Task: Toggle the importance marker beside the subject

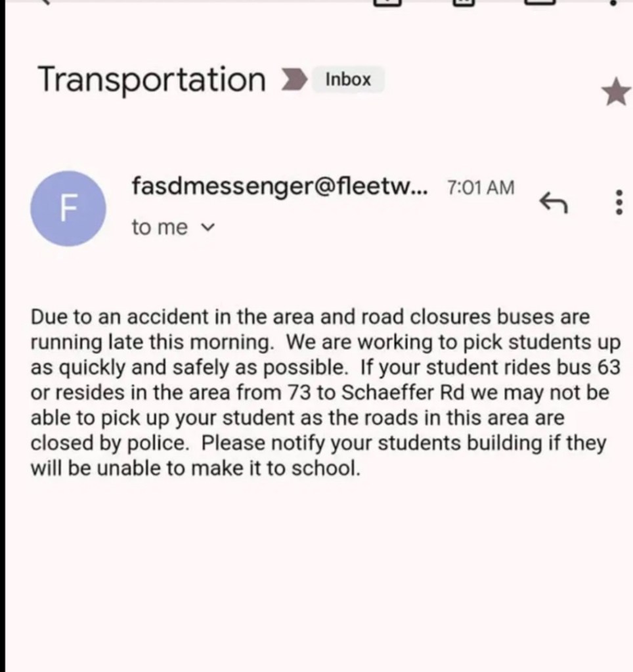Action: [293, 80]
